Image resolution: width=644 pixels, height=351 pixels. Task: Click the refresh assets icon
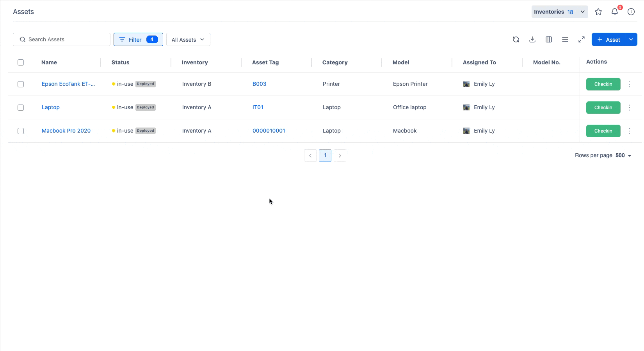[x=516, y=39]
